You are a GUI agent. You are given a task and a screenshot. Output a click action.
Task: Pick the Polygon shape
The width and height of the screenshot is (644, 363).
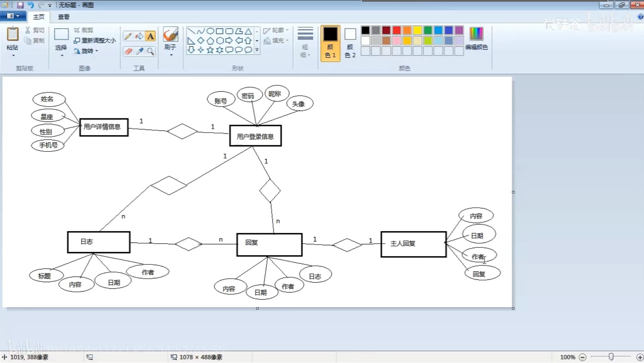pos(239,31)
